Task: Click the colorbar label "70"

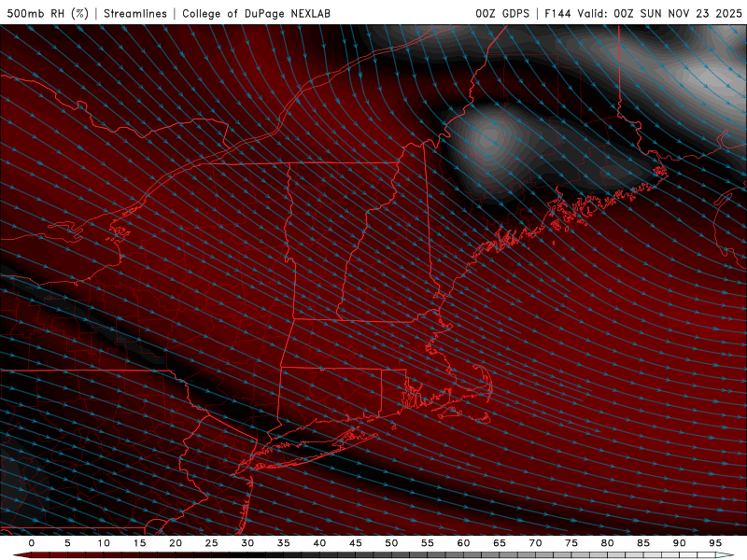Action: 535,543
